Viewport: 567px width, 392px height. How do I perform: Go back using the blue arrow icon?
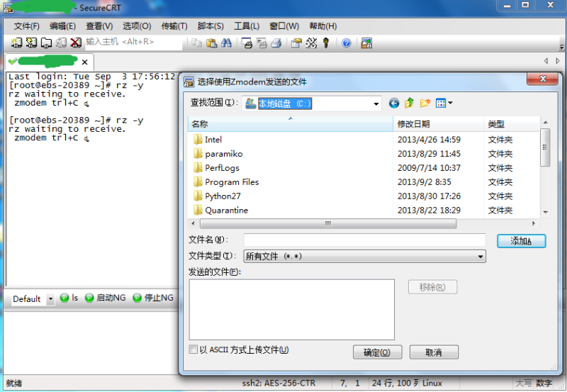[x=394, y=103]
